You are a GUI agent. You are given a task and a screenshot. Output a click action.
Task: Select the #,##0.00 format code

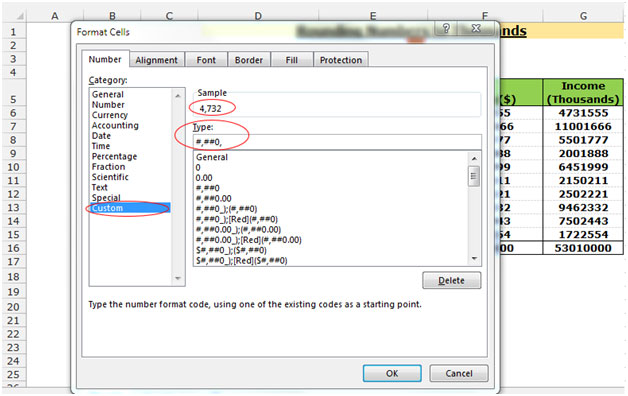click(213, 199)
